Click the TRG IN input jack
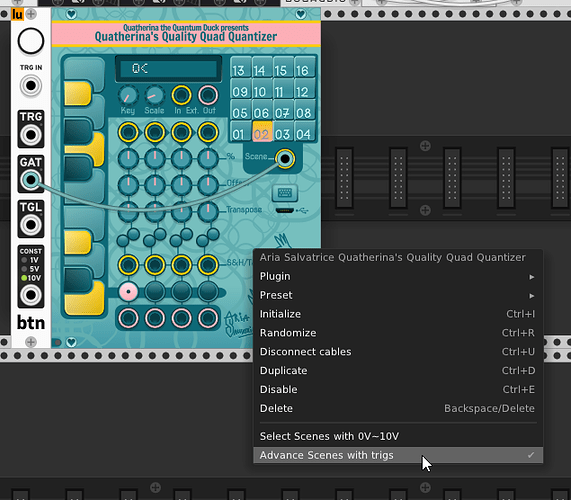Image resolution: width=571 pixels, height=500 pixels. (x=31, y=86)
